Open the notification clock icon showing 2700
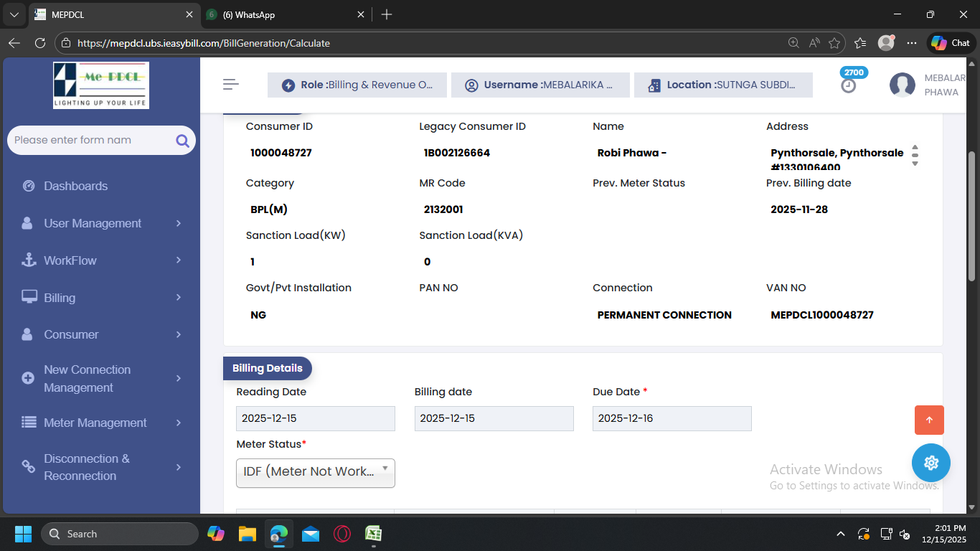 click(x=849, y=85)
